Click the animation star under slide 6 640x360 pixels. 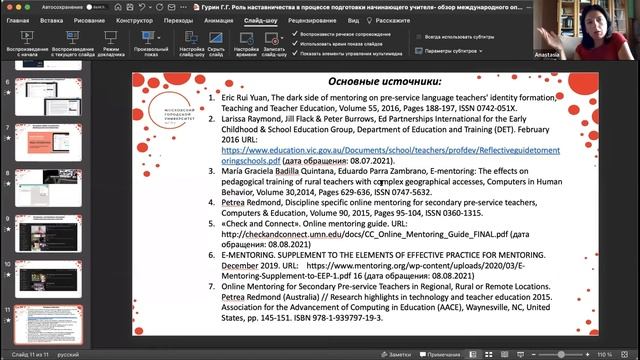(8, 93)
